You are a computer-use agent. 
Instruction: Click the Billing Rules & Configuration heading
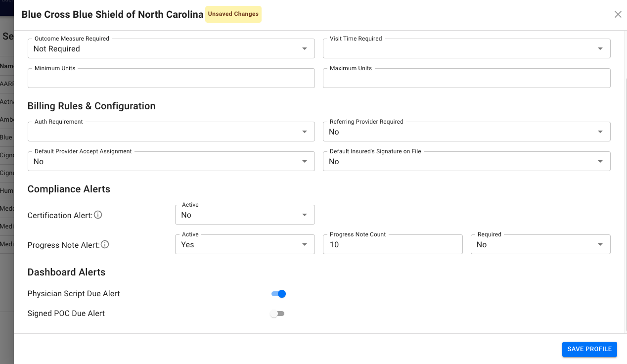tap(91, 106)
